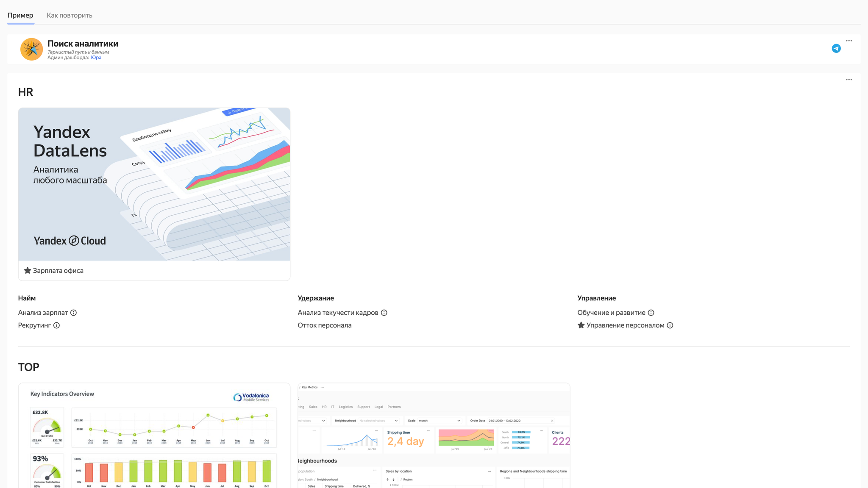Show info for Рекрутинг

point(56,325)
